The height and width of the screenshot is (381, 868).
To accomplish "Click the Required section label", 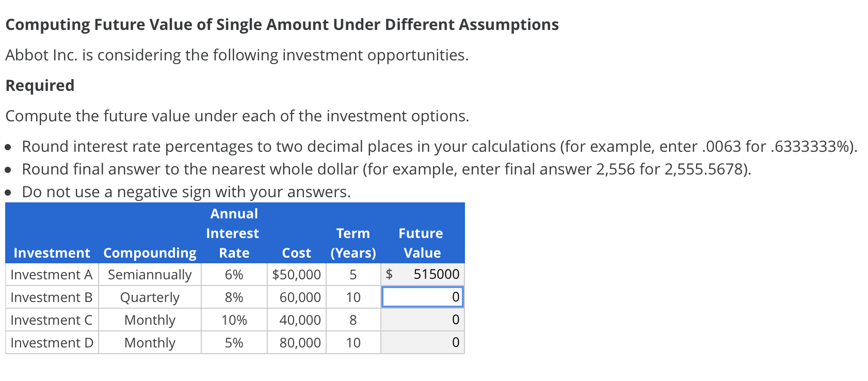I will (39, 85).
